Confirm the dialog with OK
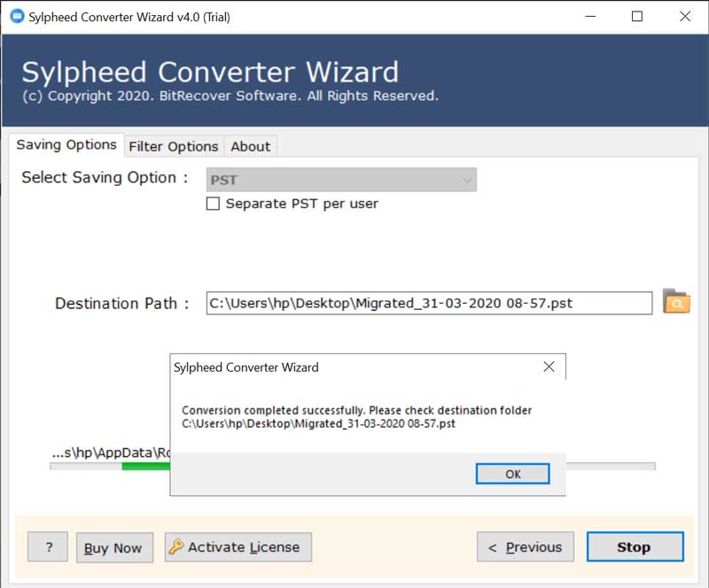 513,474
